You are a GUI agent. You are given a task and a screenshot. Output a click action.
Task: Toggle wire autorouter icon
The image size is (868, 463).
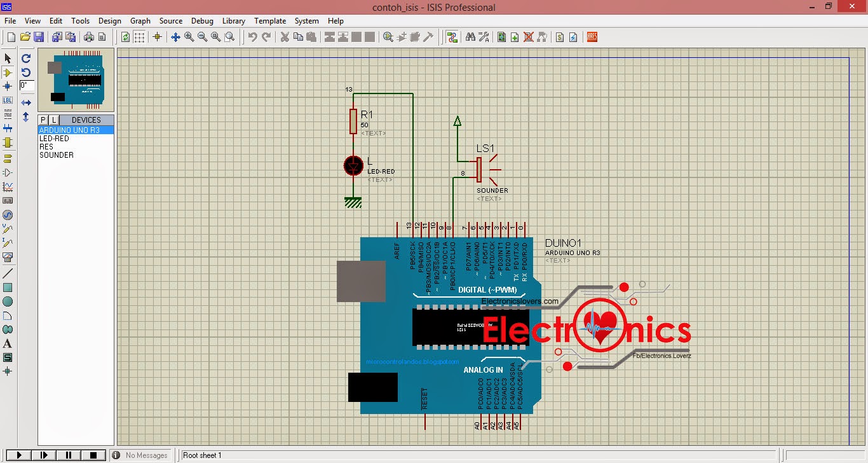pos(452,38)
